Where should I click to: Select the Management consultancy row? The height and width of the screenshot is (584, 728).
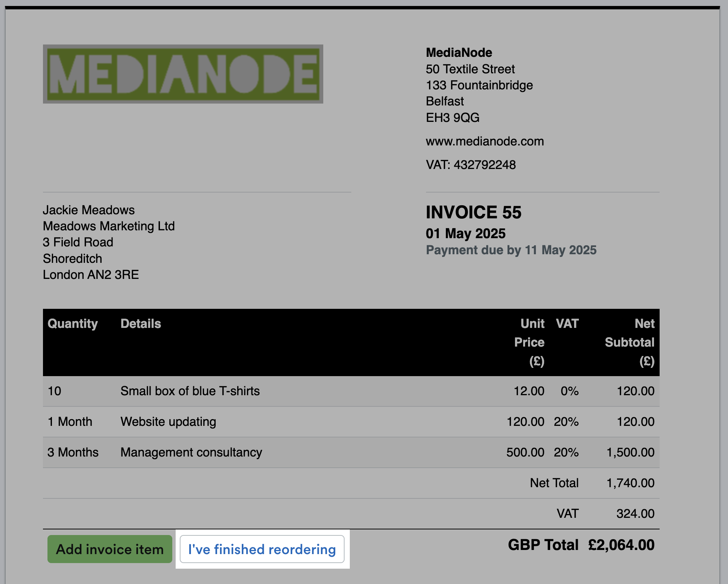tap(351, 452)
